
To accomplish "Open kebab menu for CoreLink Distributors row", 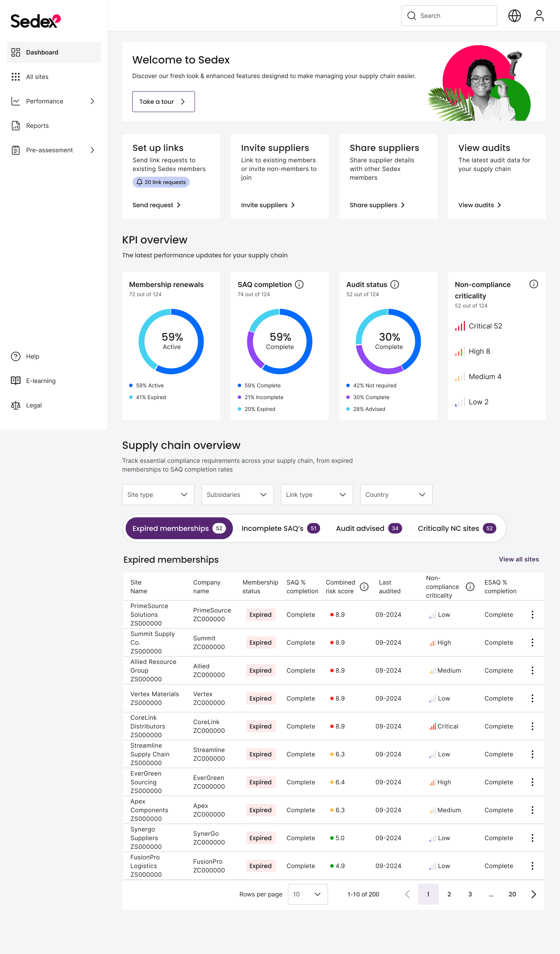I will 532,726.
